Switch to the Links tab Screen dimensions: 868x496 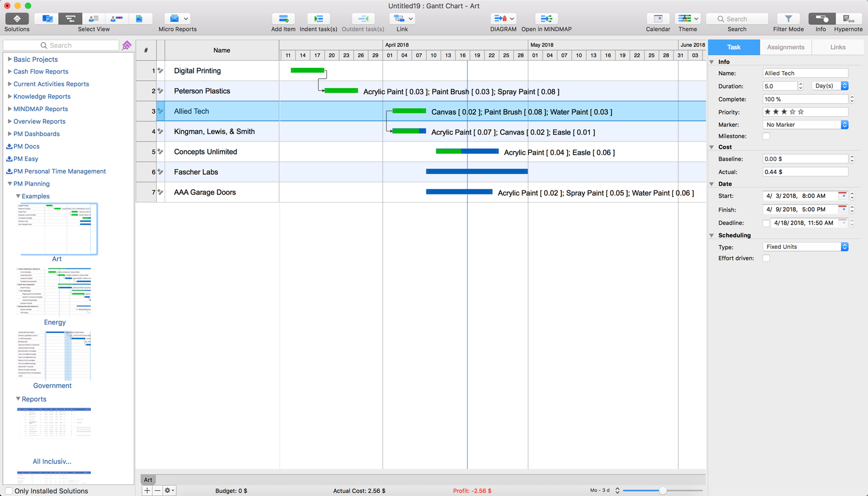(837, 47)
